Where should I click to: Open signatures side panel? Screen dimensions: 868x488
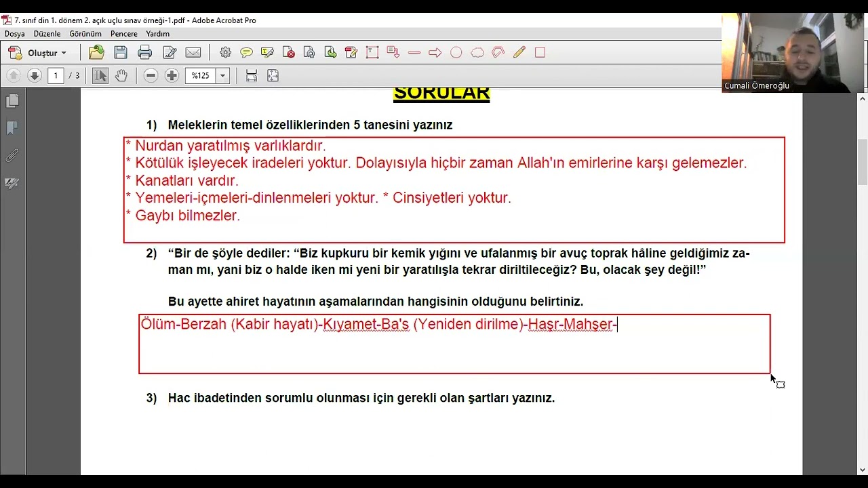point(12,183)
